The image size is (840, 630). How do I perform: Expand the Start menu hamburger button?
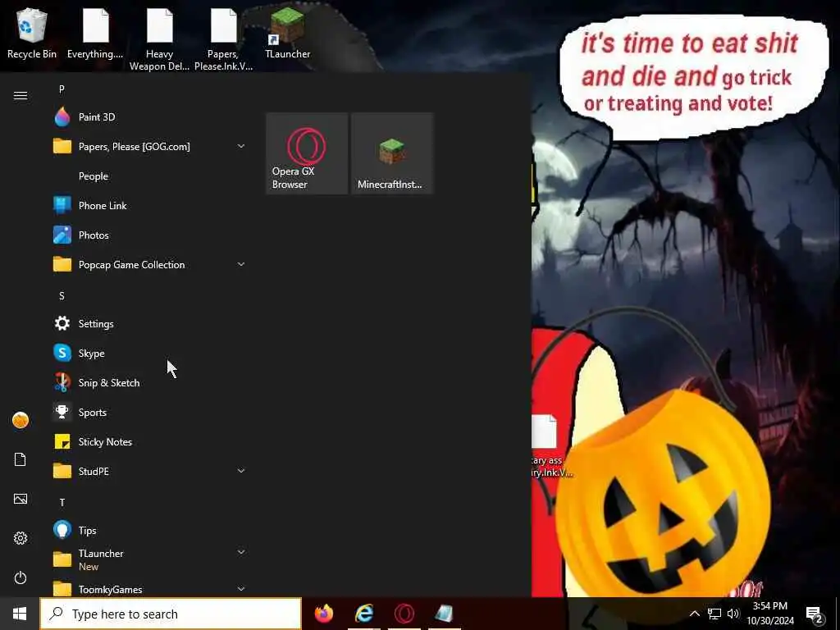[x=21, y=95]
